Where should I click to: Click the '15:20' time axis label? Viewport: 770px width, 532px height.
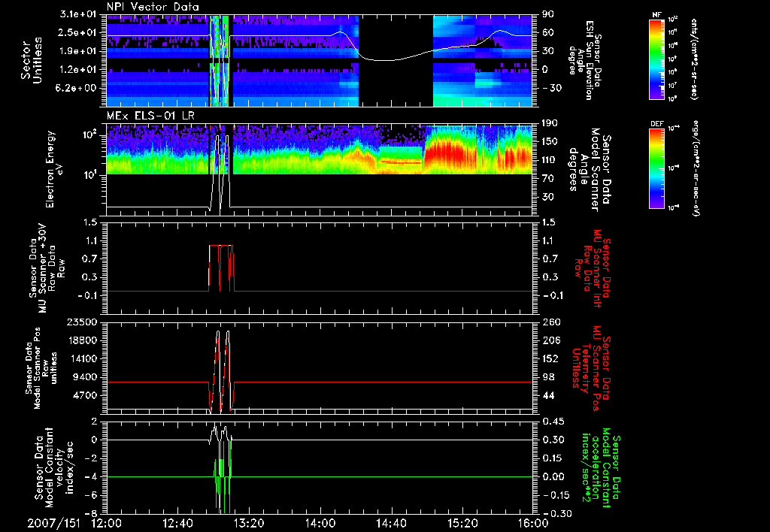point(462,523)
